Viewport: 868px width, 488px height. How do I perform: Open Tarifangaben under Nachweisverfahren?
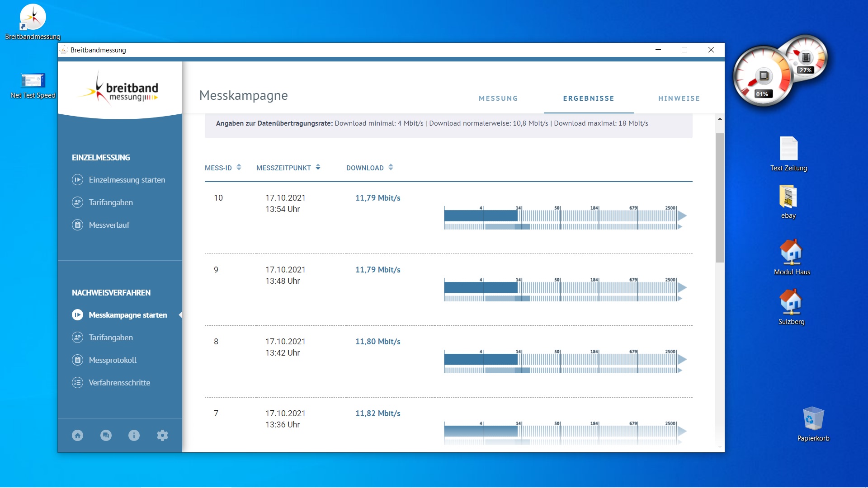pos(111,338)
